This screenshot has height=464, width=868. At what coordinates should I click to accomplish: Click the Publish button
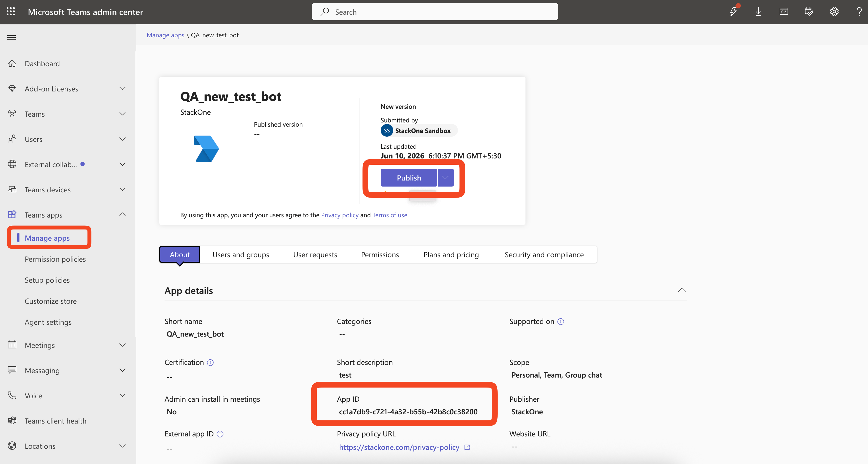(x=409, y=178)
